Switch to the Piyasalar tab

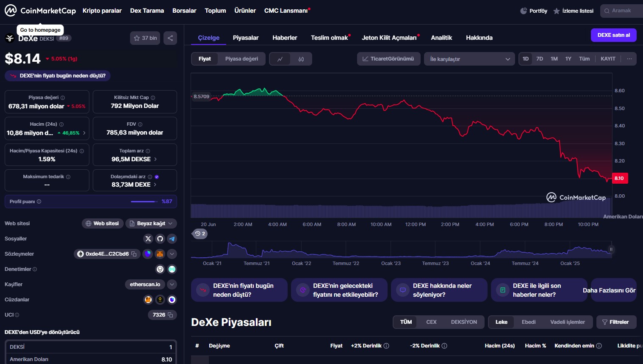pos(246,38)
